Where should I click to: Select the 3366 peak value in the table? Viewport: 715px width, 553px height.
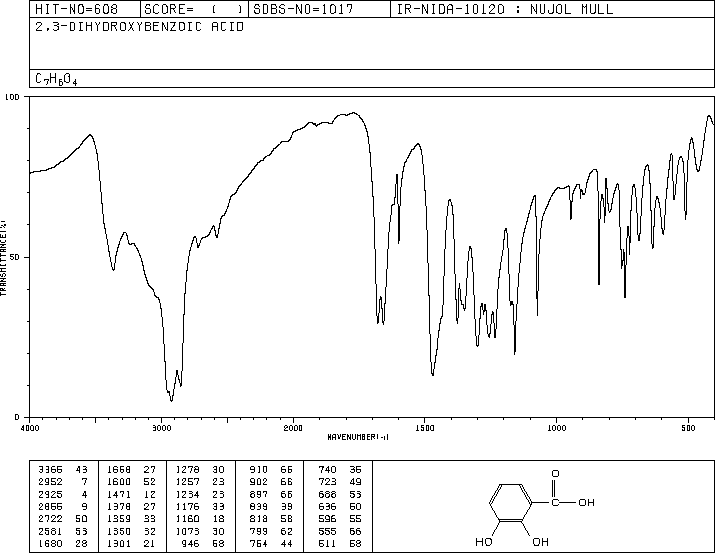click(x=50, y=470)
